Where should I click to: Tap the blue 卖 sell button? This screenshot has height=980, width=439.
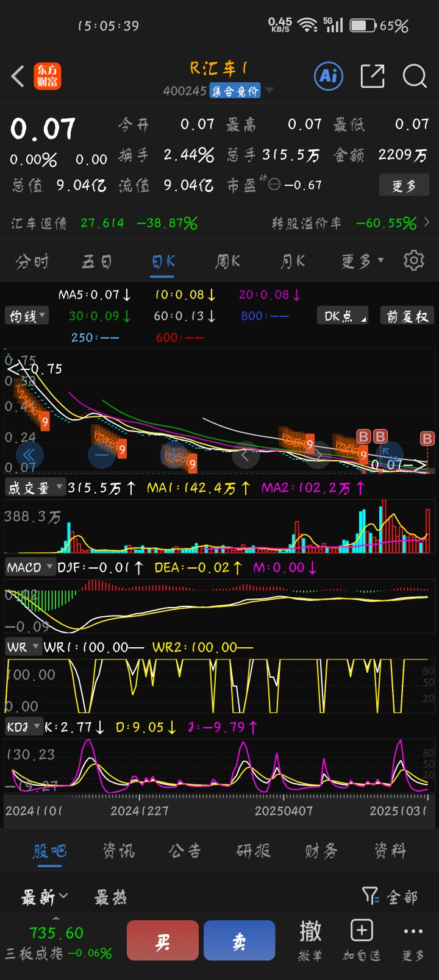point(239,940)
